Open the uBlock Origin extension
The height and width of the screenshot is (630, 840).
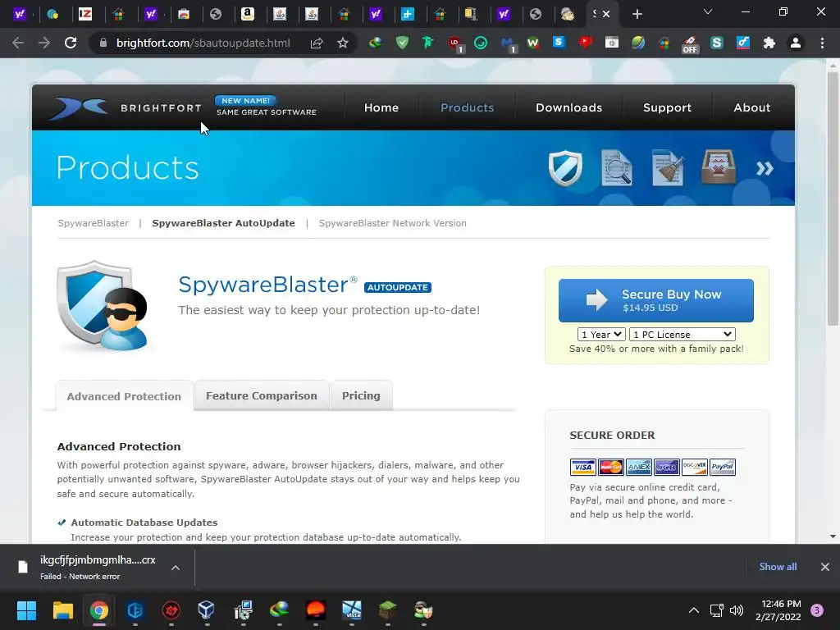455,43
